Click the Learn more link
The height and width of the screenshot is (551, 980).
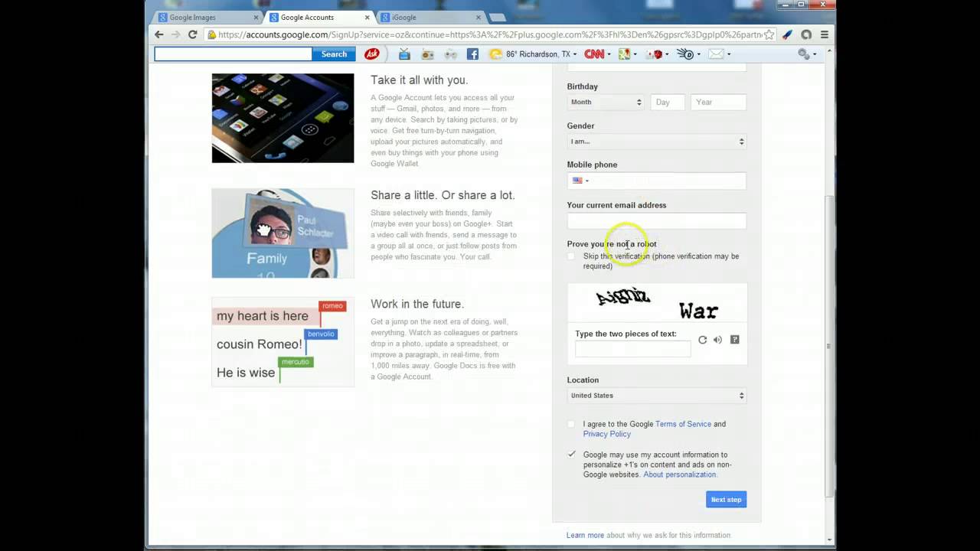[x=585, y=535]
